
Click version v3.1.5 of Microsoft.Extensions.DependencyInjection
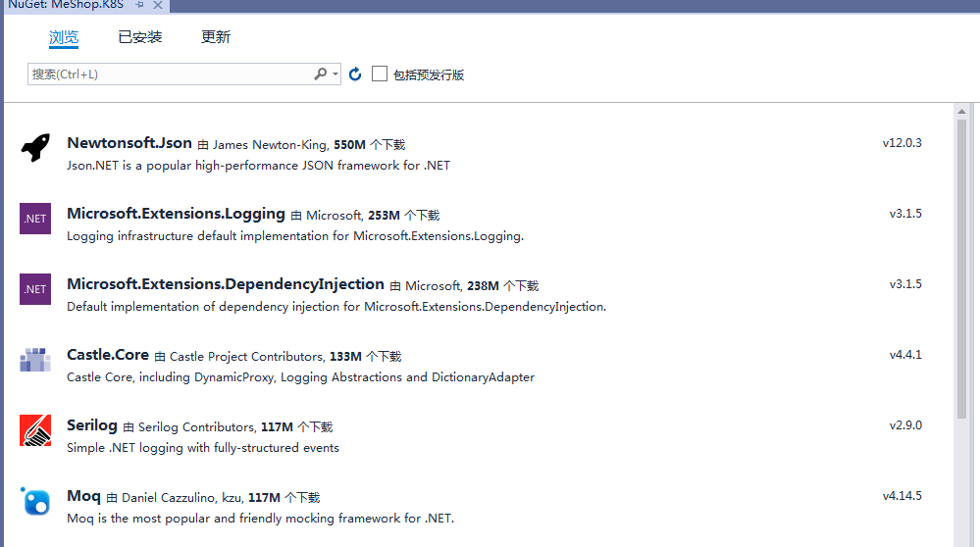905,284
